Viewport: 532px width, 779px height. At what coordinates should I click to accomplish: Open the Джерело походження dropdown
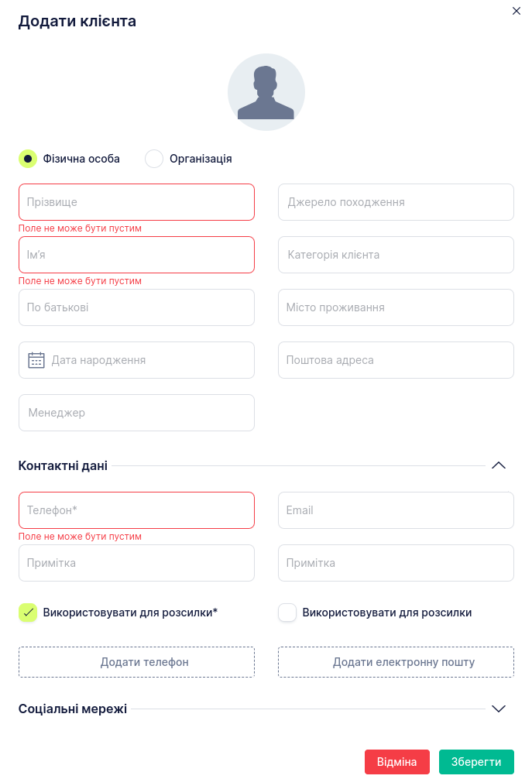click(x=396, y=202)
